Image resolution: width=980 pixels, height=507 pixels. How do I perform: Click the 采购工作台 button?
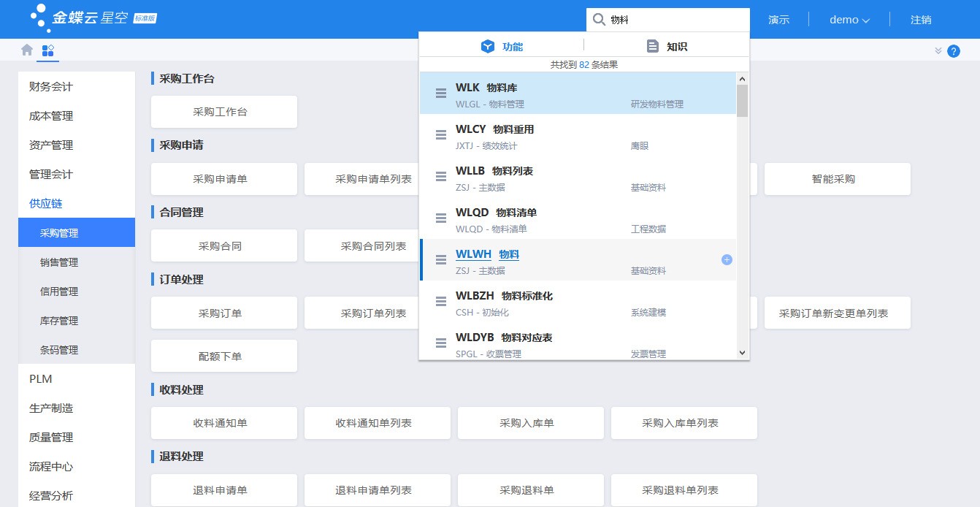tap(223, 112)
